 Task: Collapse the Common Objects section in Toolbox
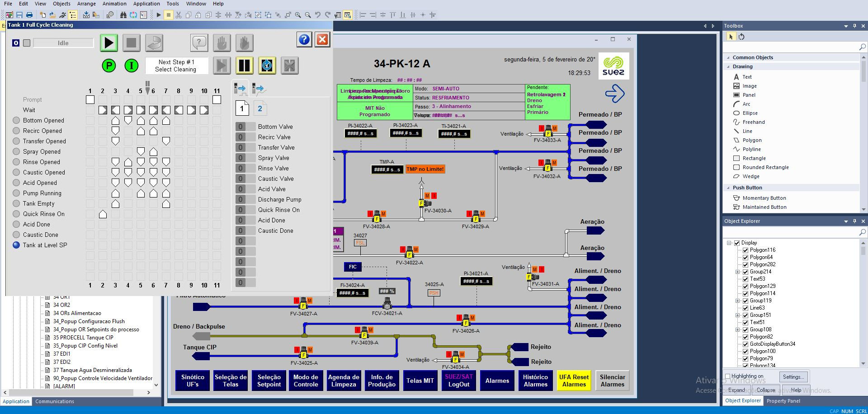pos(728,57)
